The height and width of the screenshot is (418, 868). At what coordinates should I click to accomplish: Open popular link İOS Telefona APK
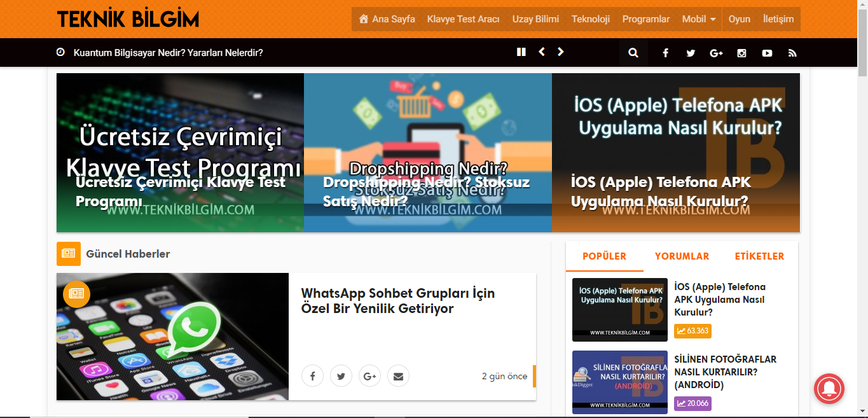coord(720,300)
